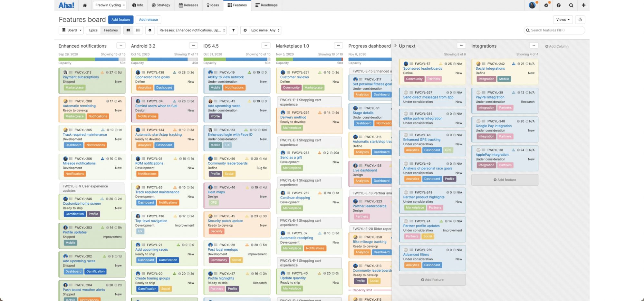The height and width of the screenshot is (301, 644).
Task: Click the Add feature button
Action: (x=120, y=19)
